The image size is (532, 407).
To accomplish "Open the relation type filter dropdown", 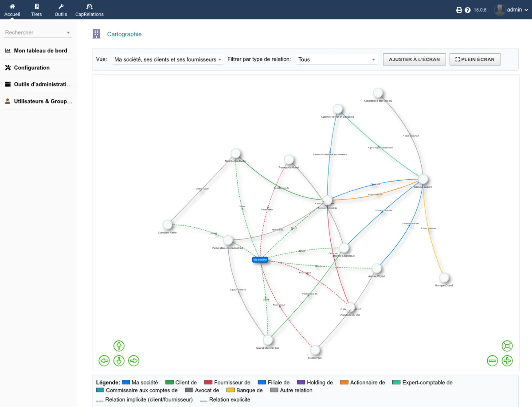I will 337,59.
